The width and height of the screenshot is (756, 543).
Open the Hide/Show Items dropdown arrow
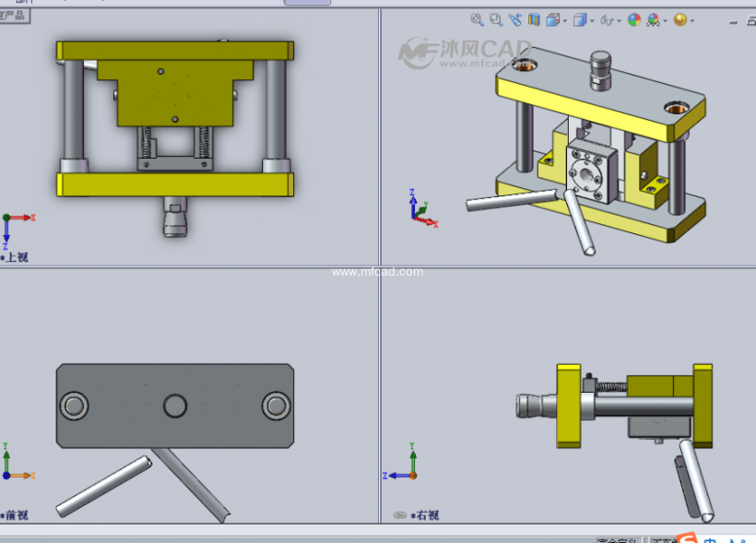(618, 20)
